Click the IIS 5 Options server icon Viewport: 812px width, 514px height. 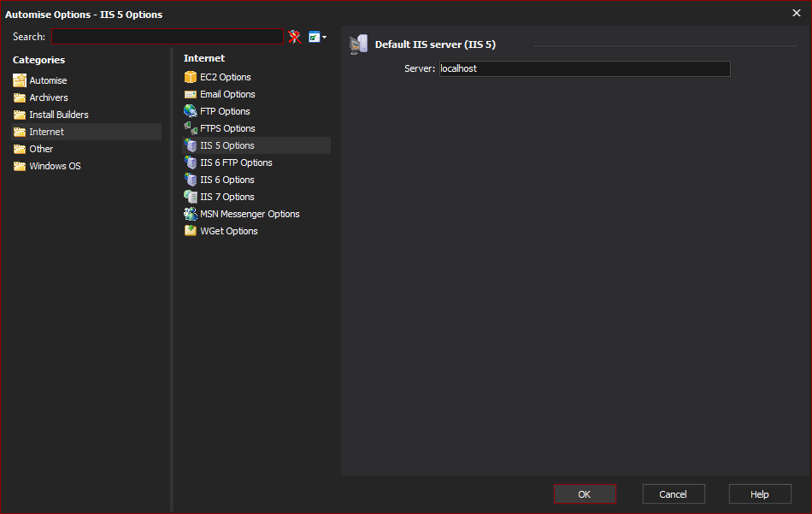pos(191,145)
